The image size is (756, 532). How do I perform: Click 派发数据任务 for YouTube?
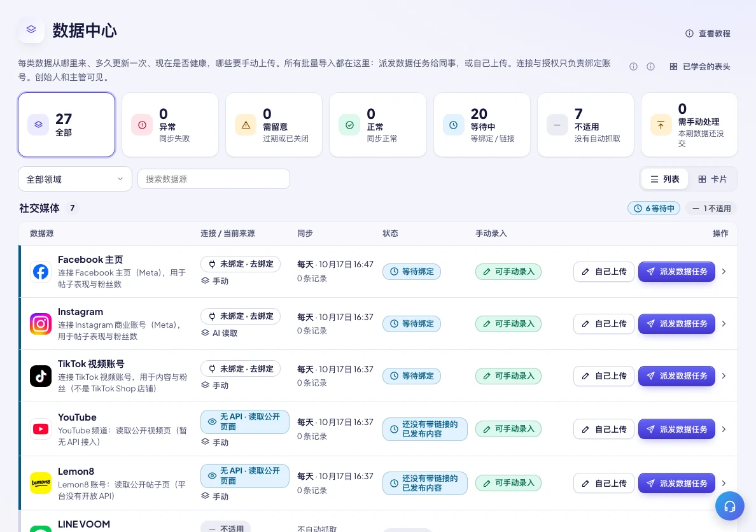(x=676, y=429)
